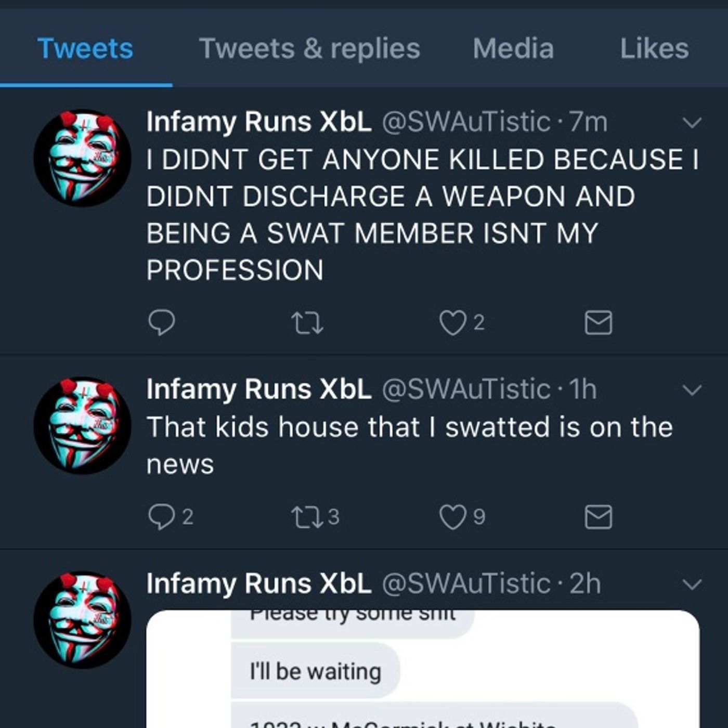Tap the profile avatar on the 7m tweet
The width and height of the screenshot is (728, 728).
(82, 158)
